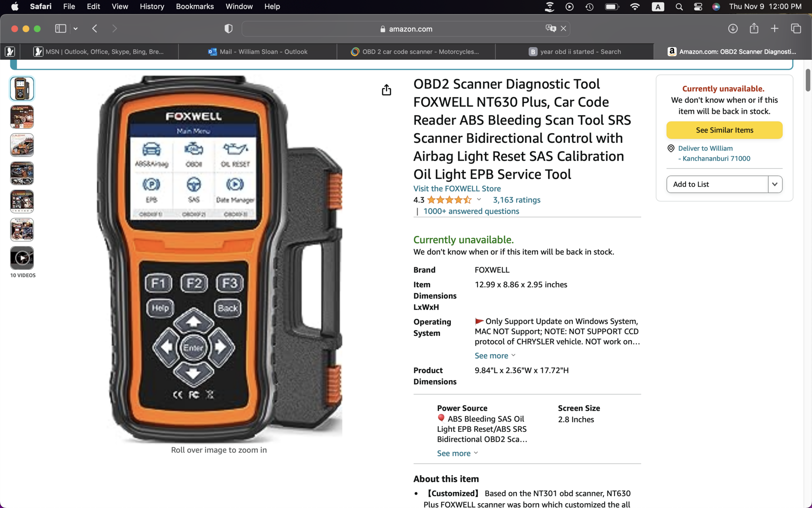Show Safari downloads

pyautogui.click(x=733, y=29)
